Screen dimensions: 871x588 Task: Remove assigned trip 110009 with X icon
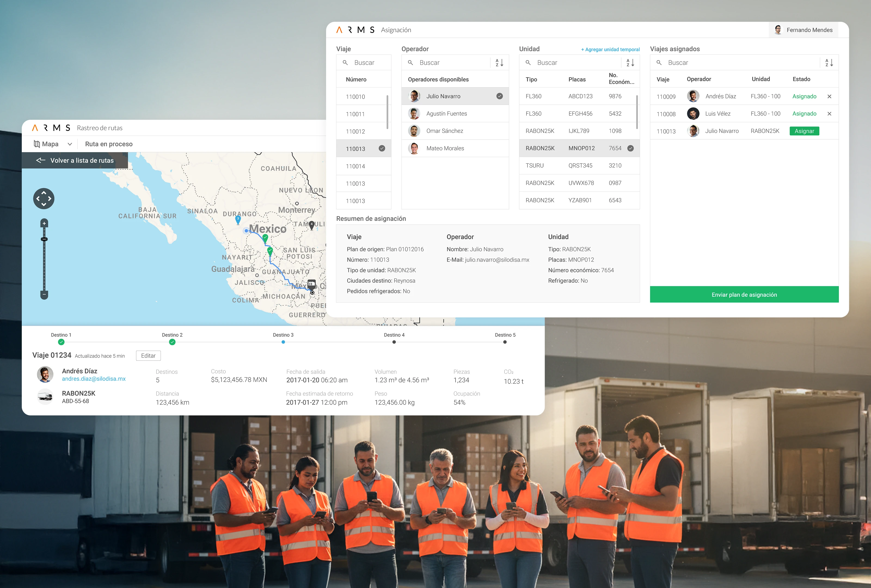(x=829, y=96)
